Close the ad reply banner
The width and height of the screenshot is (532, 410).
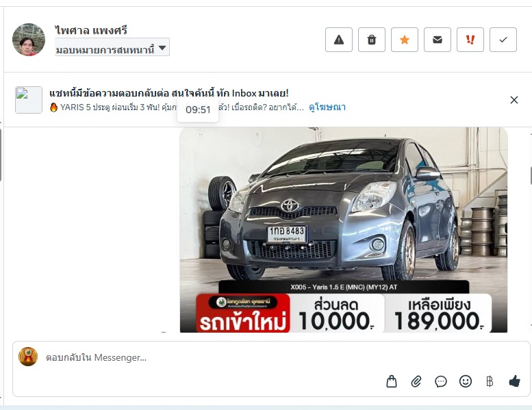pos(514,100)
